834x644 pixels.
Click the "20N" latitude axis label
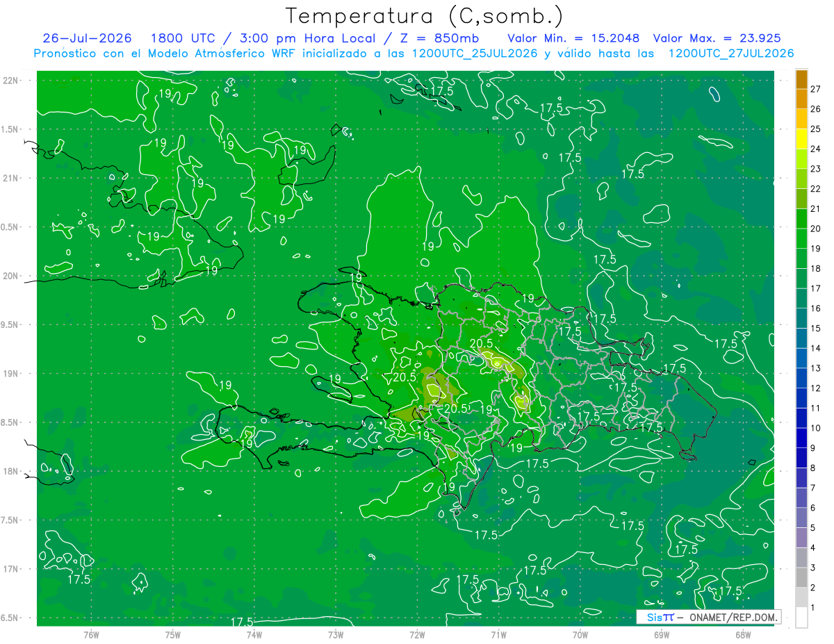10,276
